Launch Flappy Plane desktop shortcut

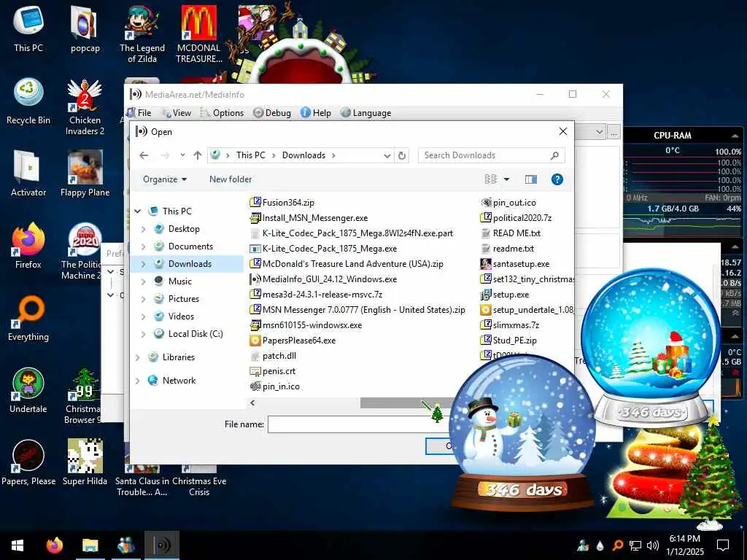[85, 174]
